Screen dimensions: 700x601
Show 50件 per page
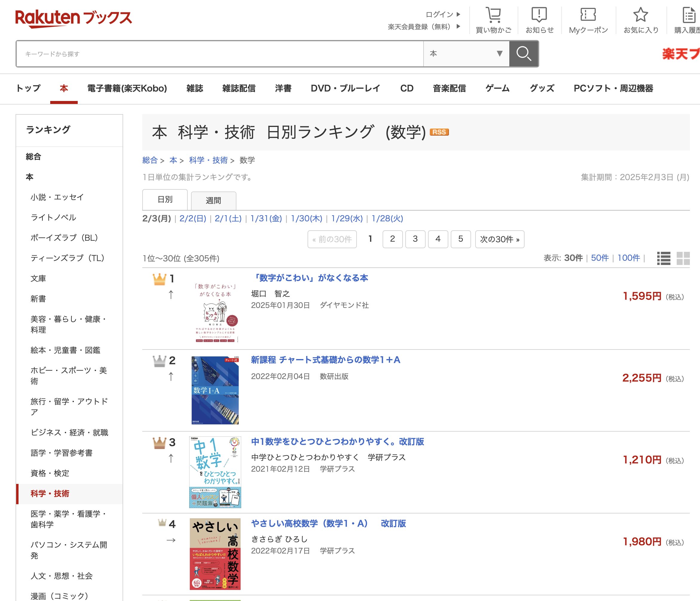pyautogui.click(x=600, y=258)
